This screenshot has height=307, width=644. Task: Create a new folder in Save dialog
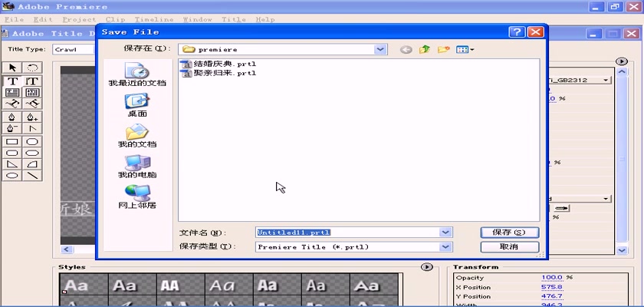444,50
